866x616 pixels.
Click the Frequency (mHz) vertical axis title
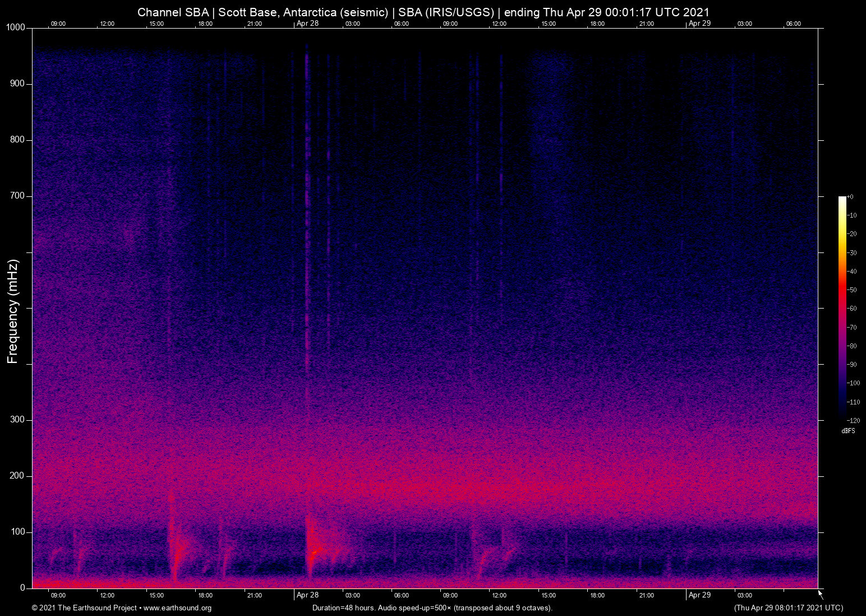pos(13,311)
